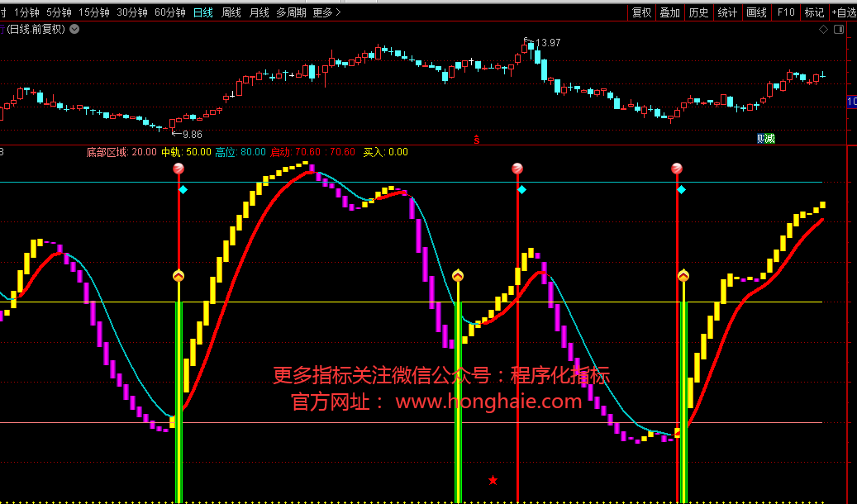Click the red S marker under candlesticks

(x=477, y=140)
